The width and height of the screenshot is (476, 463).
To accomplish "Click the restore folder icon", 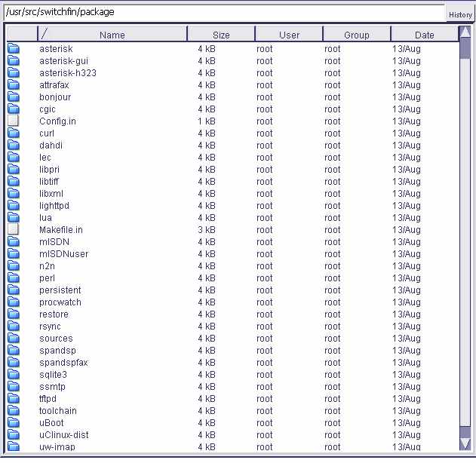I will (x=14, y=314).
